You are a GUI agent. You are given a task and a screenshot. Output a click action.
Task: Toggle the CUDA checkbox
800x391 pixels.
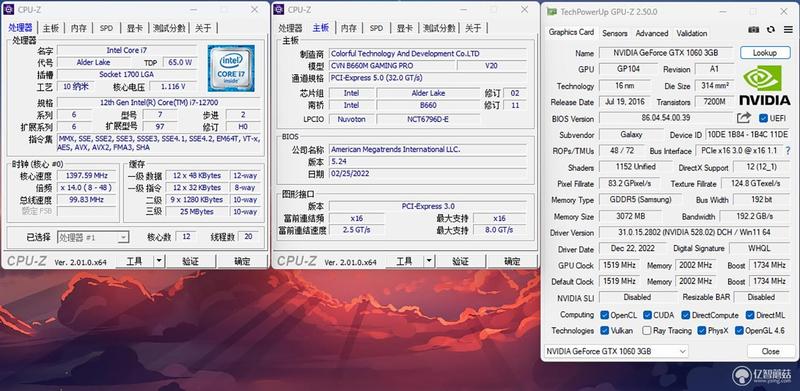pos(647,315)
